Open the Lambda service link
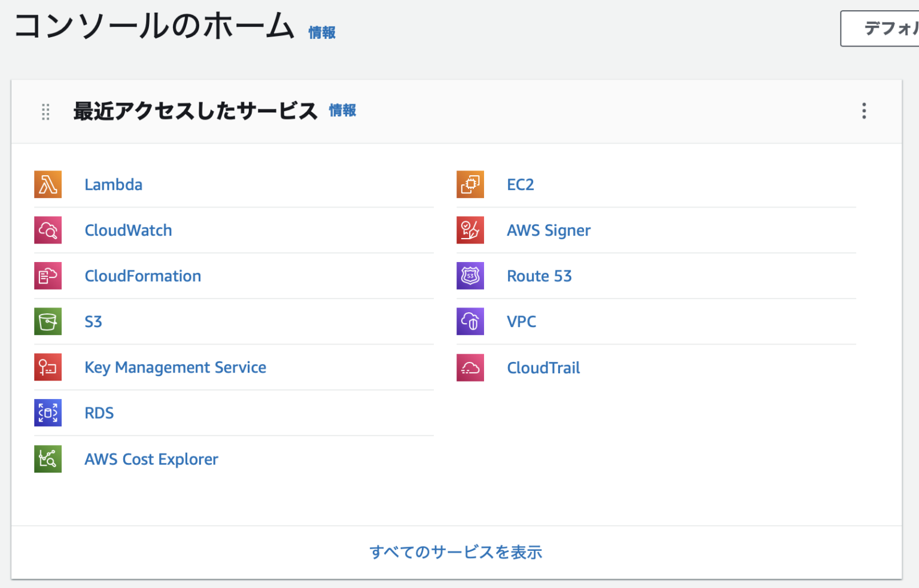The image size is (919, 588). (114, 184)
